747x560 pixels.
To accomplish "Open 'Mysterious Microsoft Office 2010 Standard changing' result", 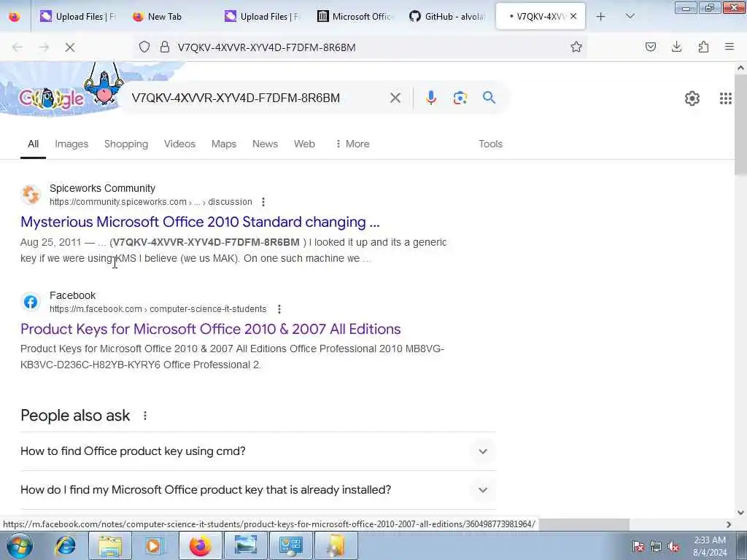I will pyautogui.click(x=200, y=222).
